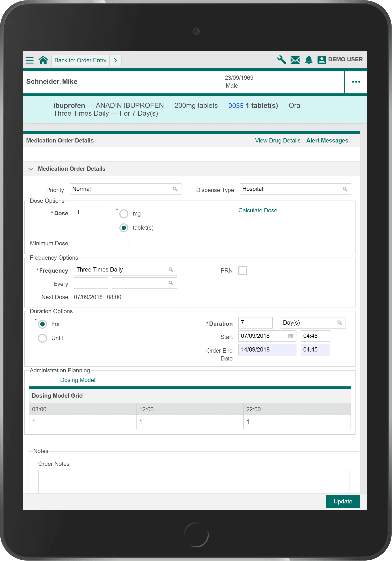Select the Until duration option
The height and width of the screenshot is (561, 392).
(42, 338)
